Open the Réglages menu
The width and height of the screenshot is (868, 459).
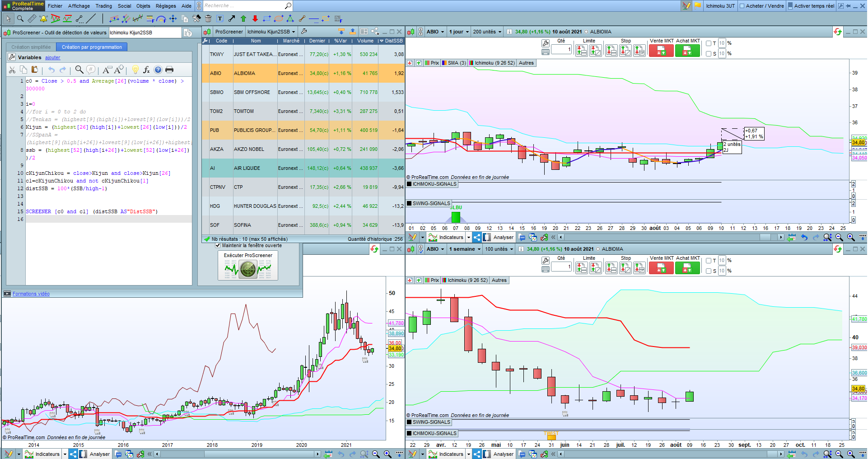(x=166, y=6)
